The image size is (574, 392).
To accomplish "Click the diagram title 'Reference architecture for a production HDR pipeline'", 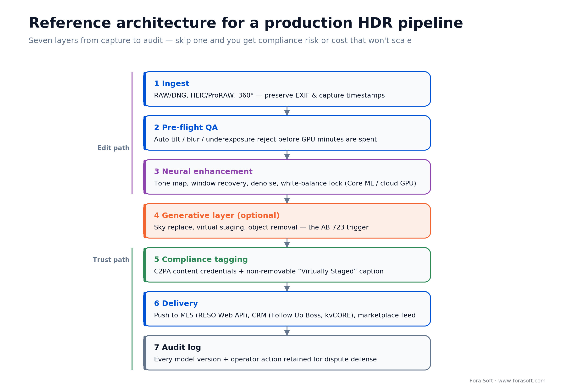I will pyautogui.click(x=246, y=23).
